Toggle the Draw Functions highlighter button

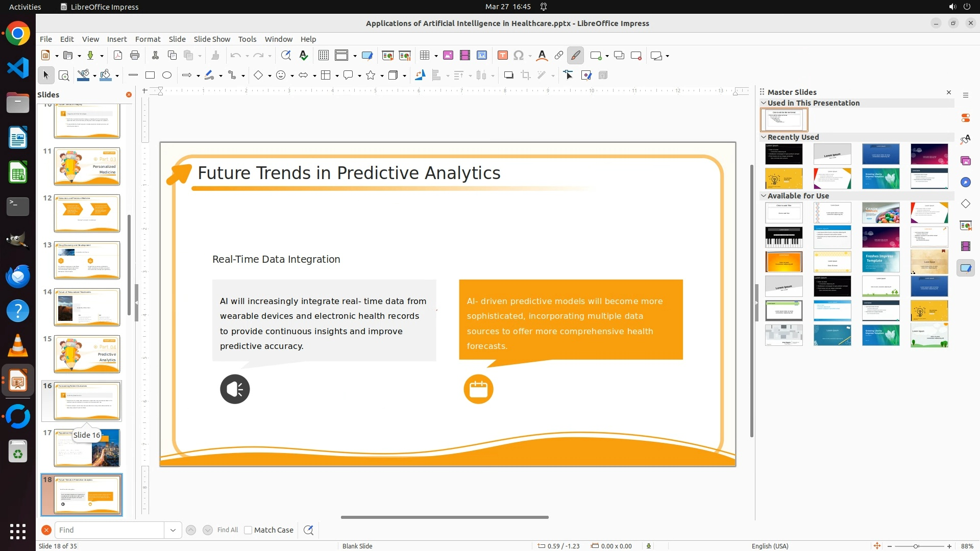pyautogui.click(x=576, y=56)
